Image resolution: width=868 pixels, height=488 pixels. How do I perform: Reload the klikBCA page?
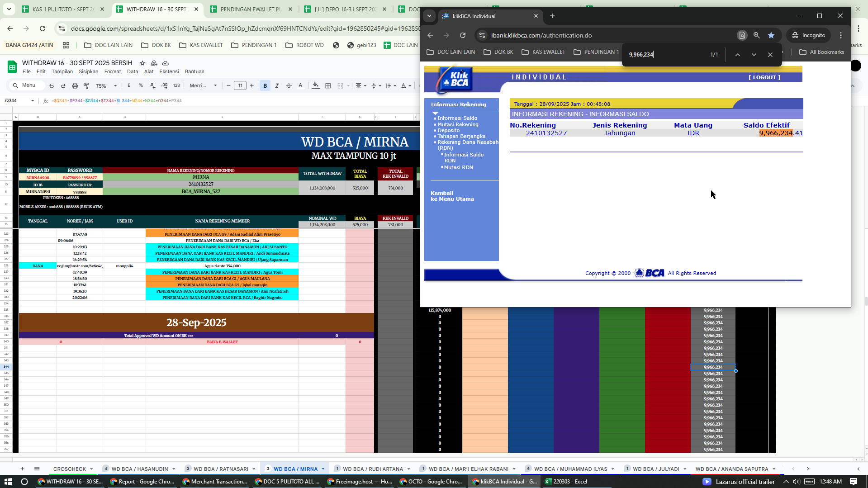point(463,35)
